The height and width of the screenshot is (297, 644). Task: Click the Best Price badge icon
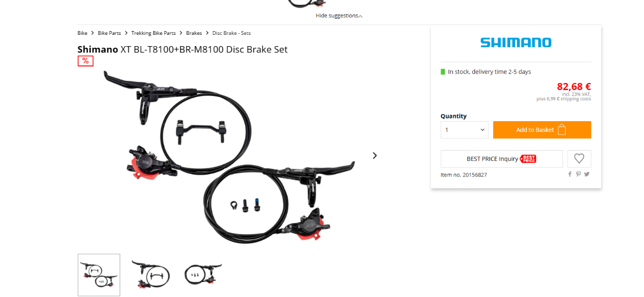click(x=528, y=159)
